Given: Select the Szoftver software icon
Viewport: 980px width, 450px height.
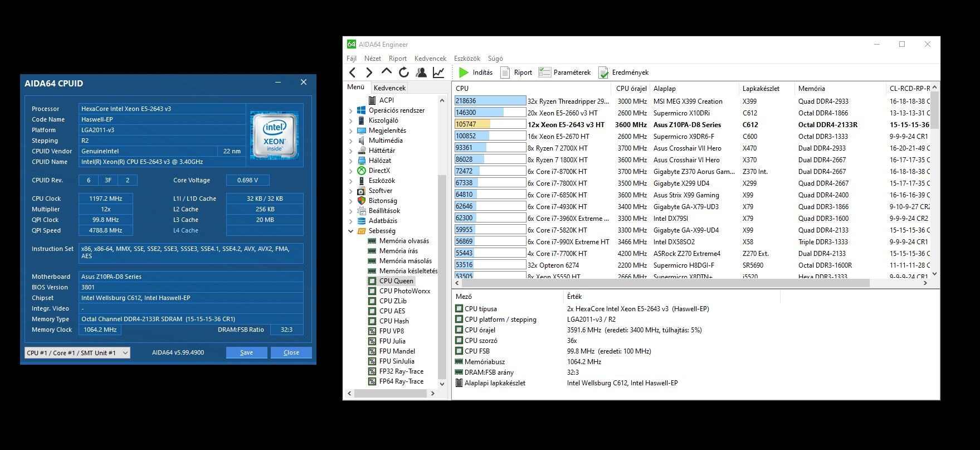Looking at the screenshot, I should [362, 191].
